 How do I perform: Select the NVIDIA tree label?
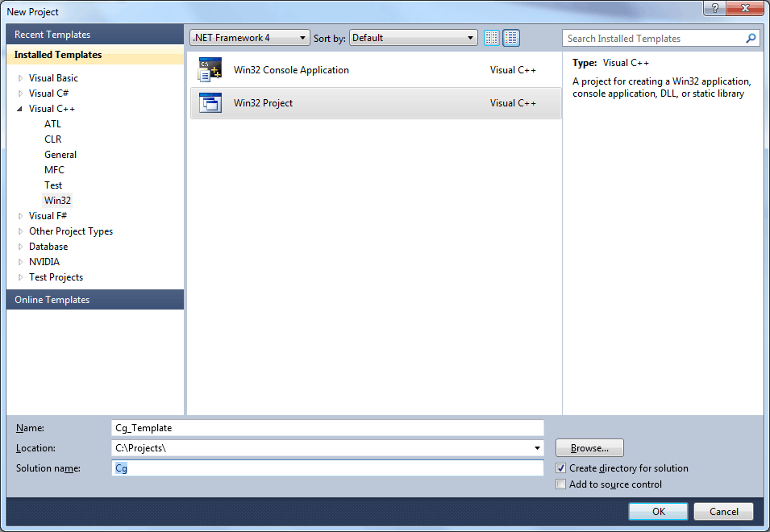pyautogui.click(x=44, y=262)
